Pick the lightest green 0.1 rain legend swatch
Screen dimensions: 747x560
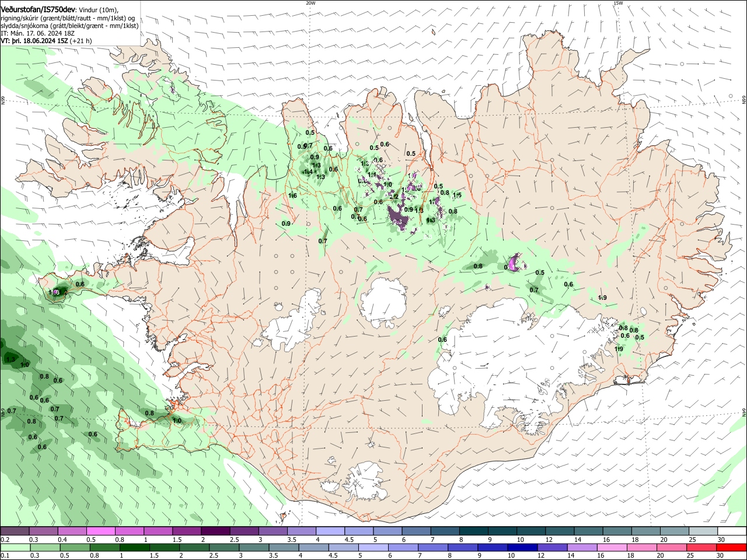15,548
